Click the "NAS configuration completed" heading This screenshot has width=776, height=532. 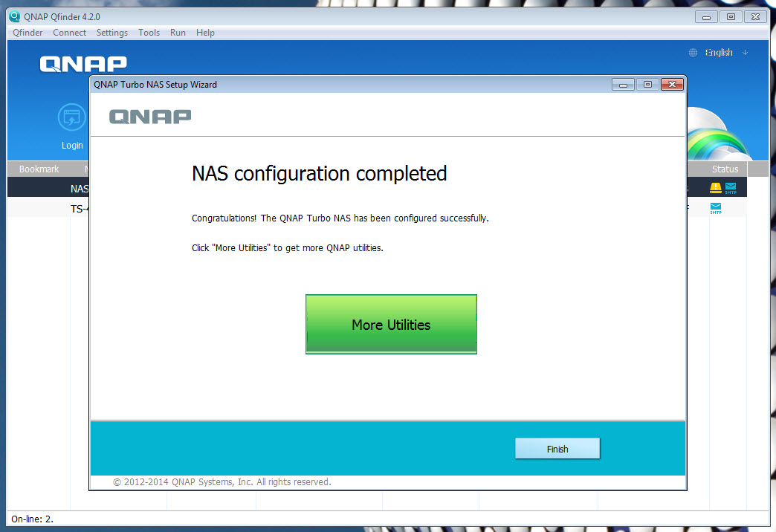[x=319, y=174]
